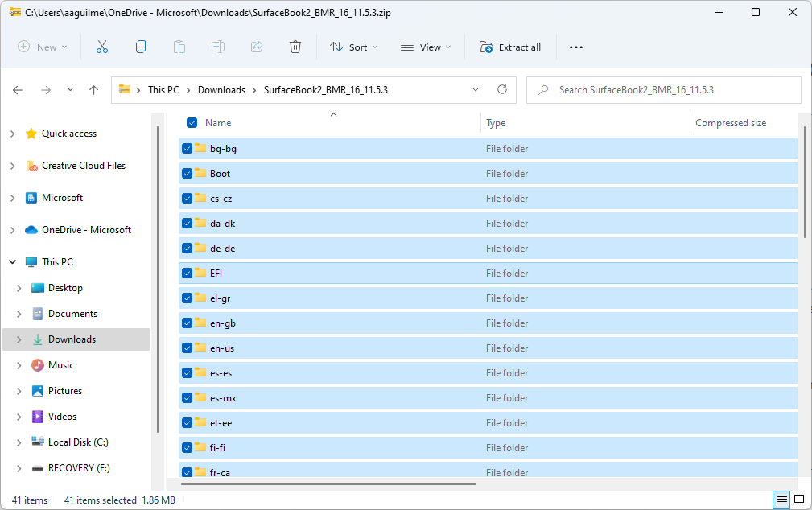Collapse the This PC tree node
The width and height of the screenshot is (812, 510).
click(12, 262)
